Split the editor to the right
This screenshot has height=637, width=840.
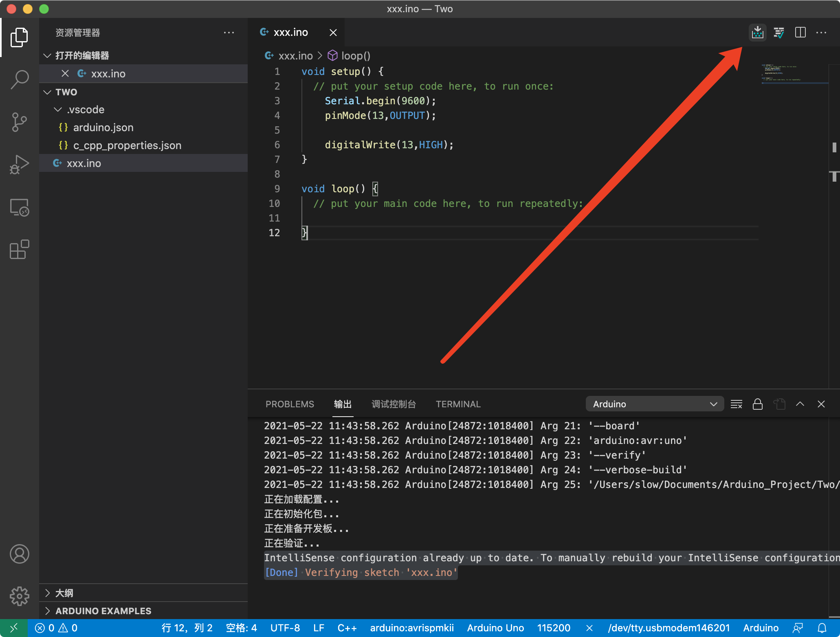(800, 33)
